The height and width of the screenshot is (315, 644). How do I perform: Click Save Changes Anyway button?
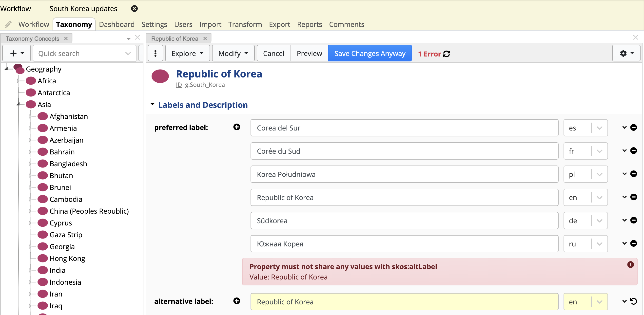[x=370, y=53]
